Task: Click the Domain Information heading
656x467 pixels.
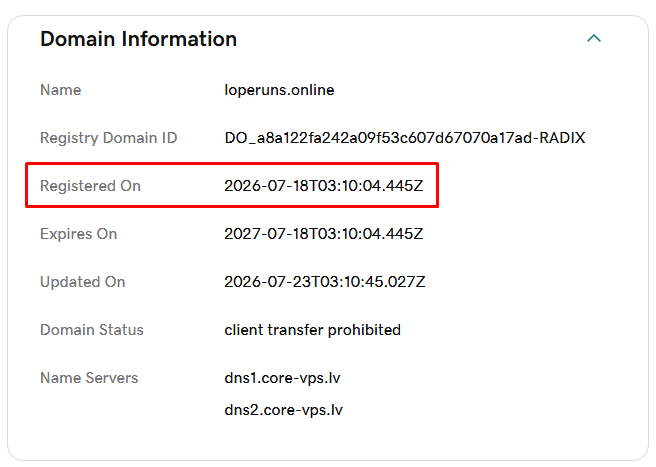Action: (138, 39)
